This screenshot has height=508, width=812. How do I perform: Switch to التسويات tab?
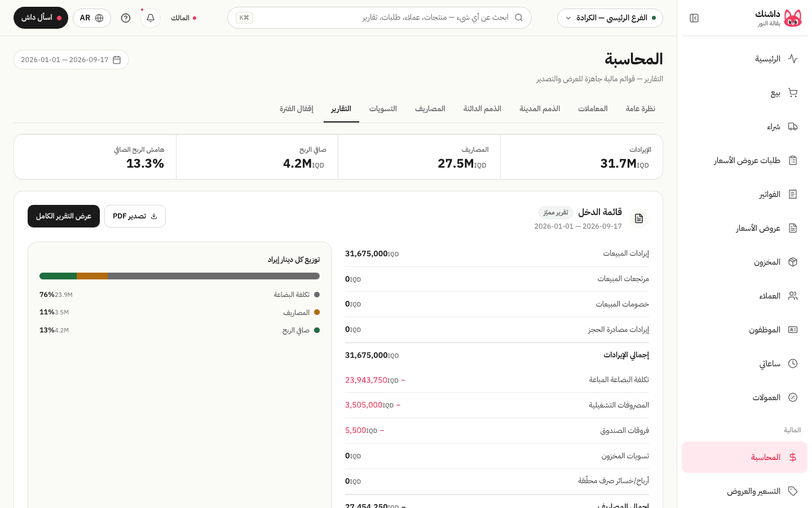[383, 109]
